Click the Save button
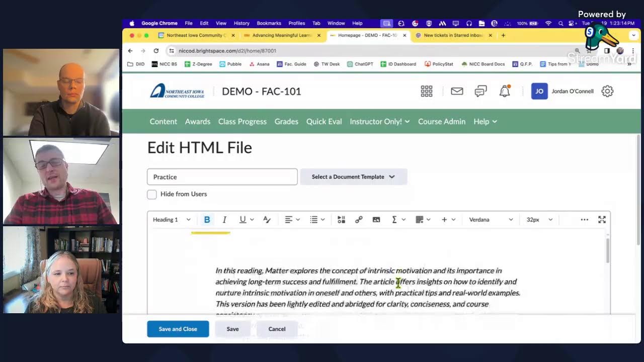This screenshot has height=362, width=644. (x=232, y=329)
